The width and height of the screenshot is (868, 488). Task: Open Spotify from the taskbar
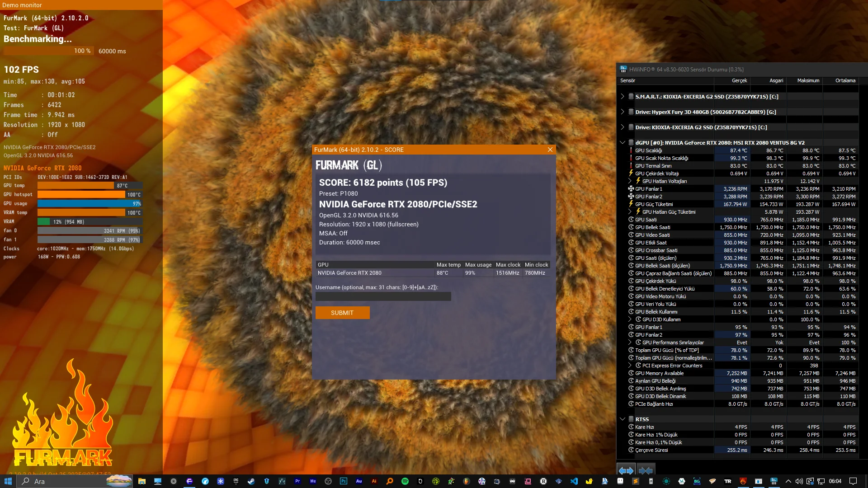click(405, 481)
